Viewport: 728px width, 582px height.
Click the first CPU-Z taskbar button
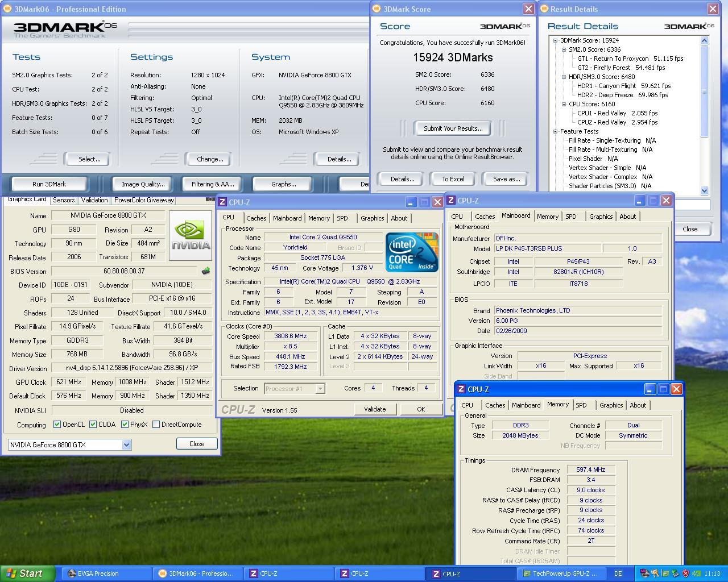click(x=288, y=573)
